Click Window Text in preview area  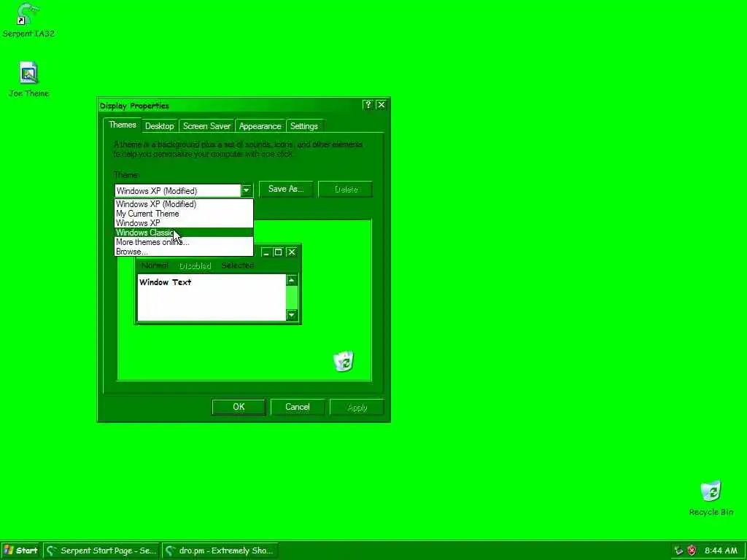[x=165, y=282]
